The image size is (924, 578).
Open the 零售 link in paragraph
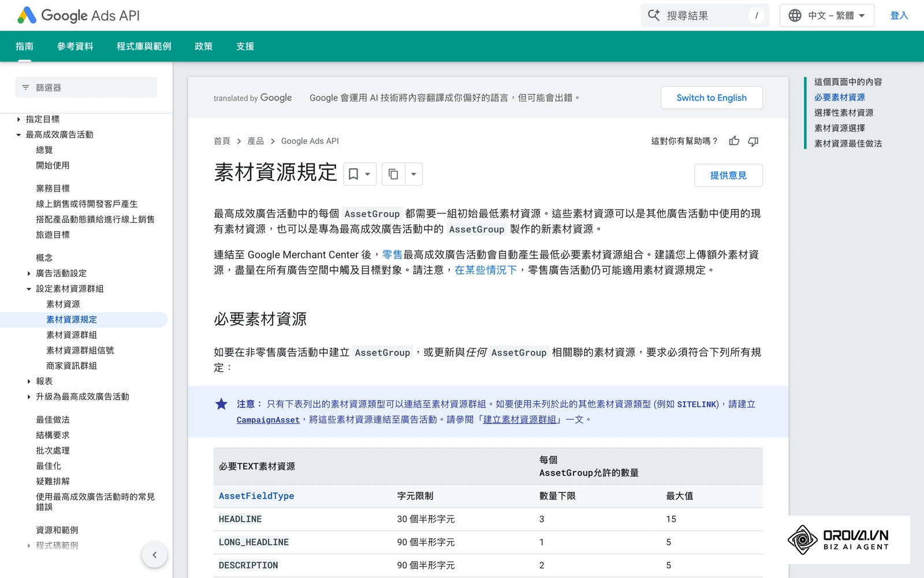pyautogui.click(x=392, y=254)
